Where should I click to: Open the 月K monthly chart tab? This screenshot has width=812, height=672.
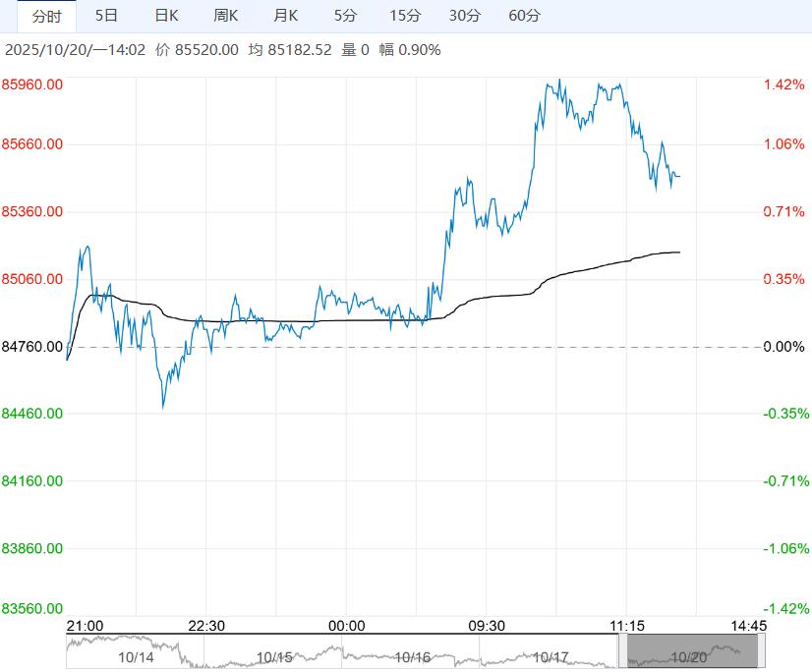[x=286, y=16]
